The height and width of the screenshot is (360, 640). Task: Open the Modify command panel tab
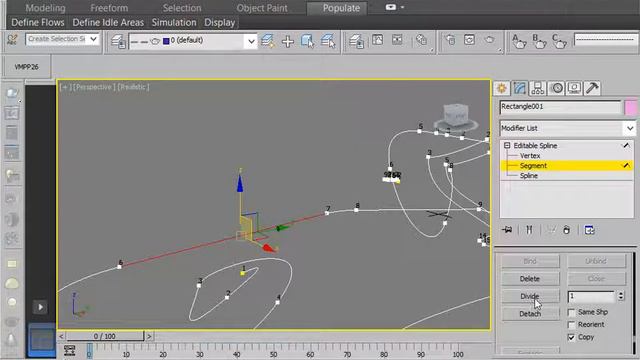[520, 88]
